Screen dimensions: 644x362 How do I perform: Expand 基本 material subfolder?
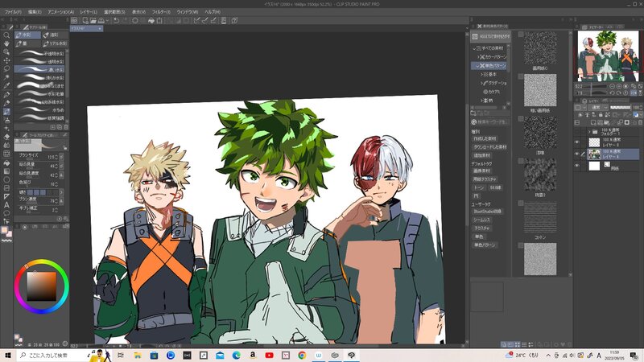(x=481, y=74)
